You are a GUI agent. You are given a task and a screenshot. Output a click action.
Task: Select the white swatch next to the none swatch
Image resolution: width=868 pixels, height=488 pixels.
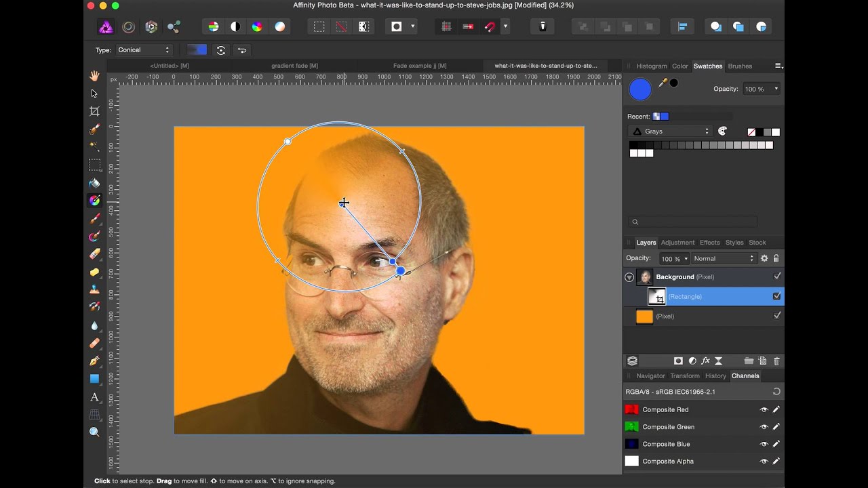[x=776, y=132]
